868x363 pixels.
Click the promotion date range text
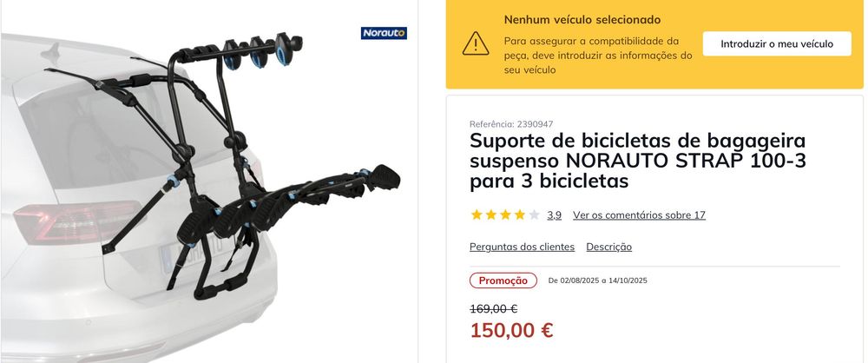click(x=597, y=280)
